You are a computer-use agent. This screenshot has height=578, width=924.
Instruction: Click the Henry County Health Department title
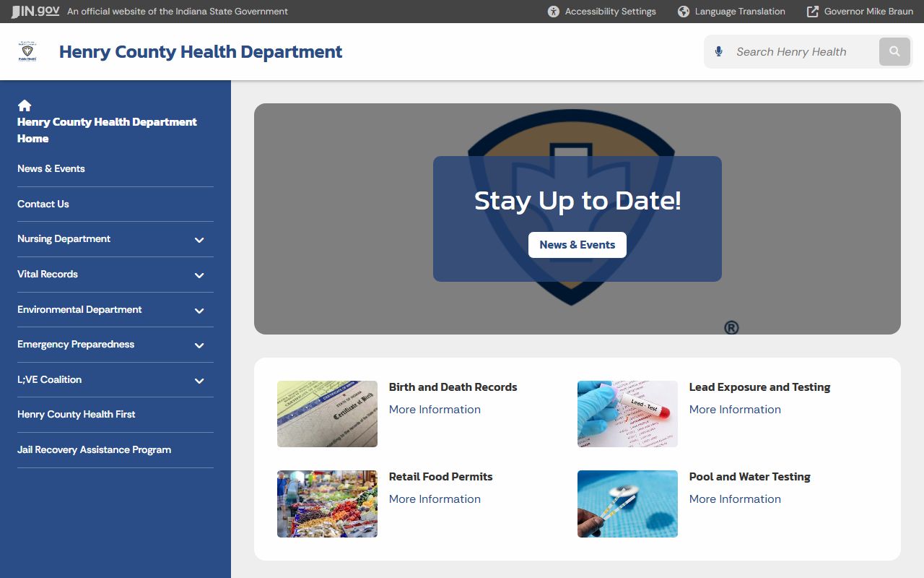[201, 52]
